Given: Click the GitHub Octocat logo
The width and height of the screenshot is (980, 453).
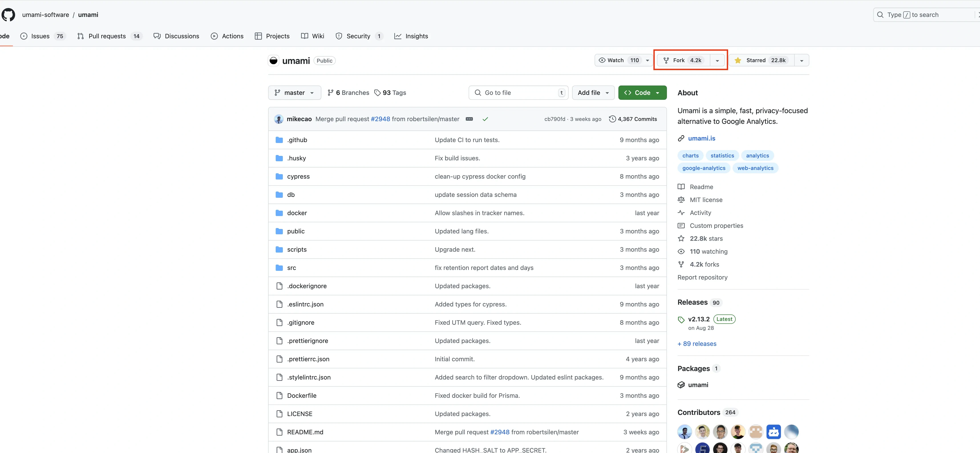Looking at the screenshot, I should [x=8, y=15].
